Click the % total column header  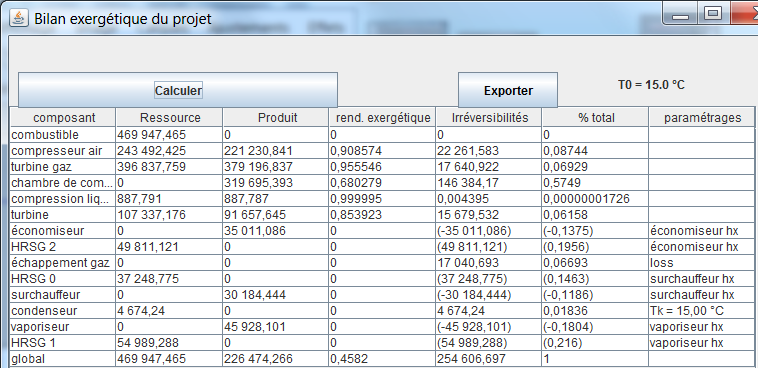596,118
